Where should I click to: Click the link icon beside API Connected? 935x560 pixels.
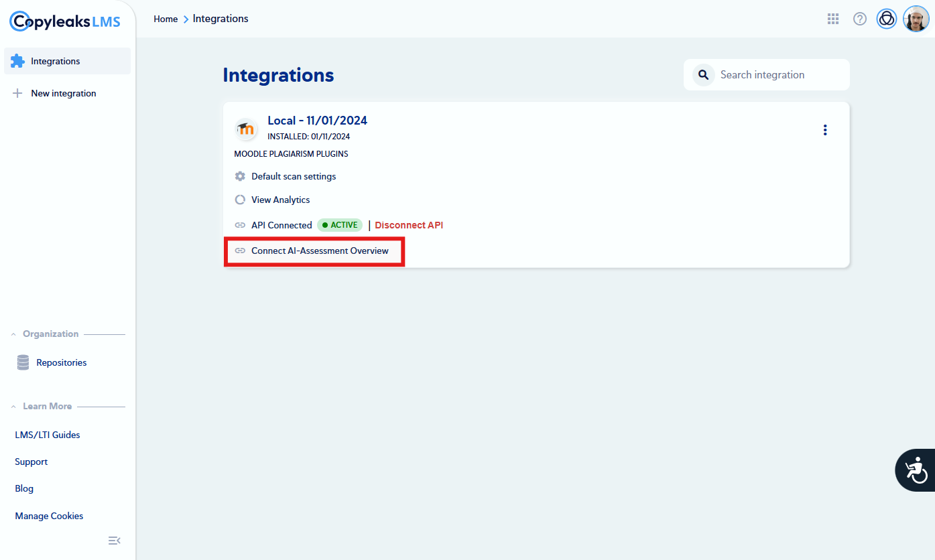point(240,225)
